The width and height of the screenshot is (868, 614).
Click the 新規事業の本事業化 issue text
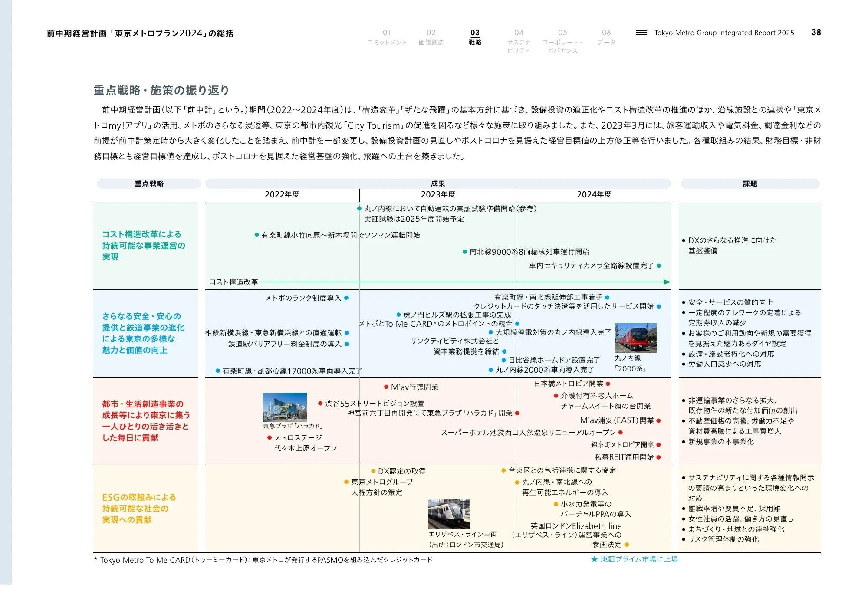[721, 442]
